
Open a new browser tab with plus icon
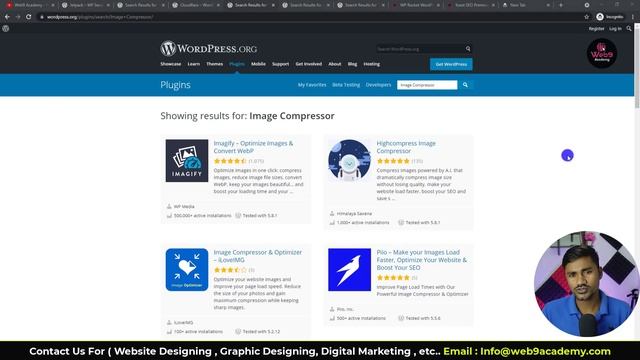(x=561, y=5)
